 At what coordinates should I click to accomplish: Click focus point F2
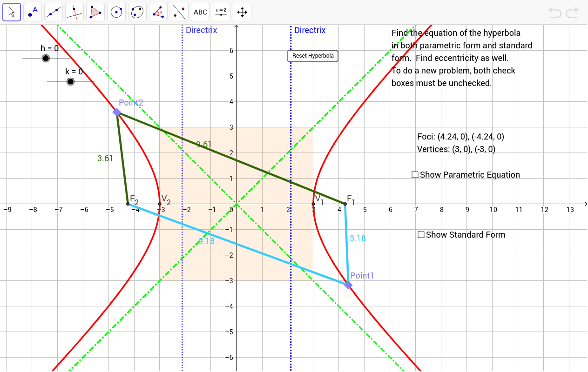point(128,204)
